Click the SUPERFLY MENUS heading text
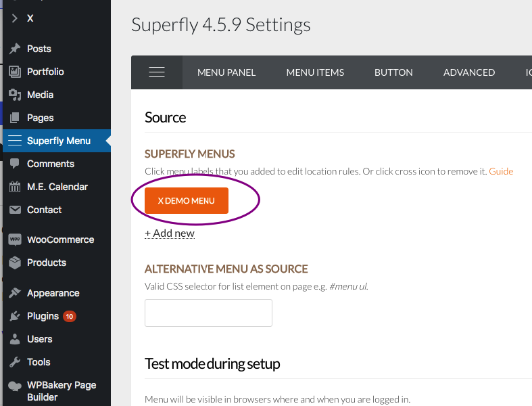Viewport: 532px width, 406px height. [x=190, y=154]
